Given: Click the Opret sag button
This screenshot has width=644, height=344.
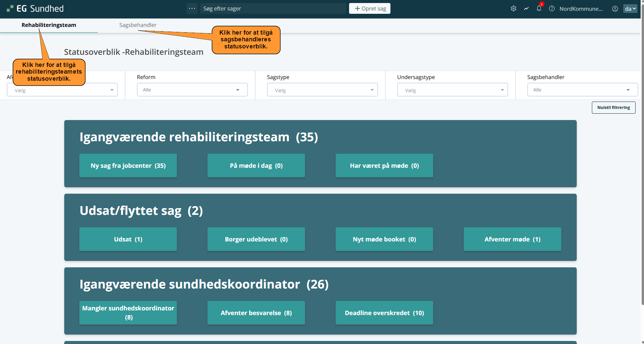Looking at the screenshot, I should pyautogui.click(x=370, y=8).
